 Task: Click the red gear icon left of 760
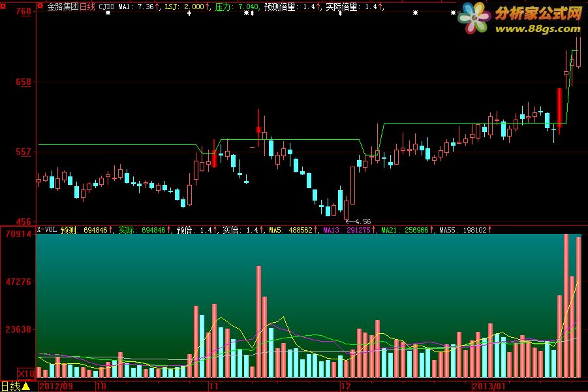click(x=3, y=6)
